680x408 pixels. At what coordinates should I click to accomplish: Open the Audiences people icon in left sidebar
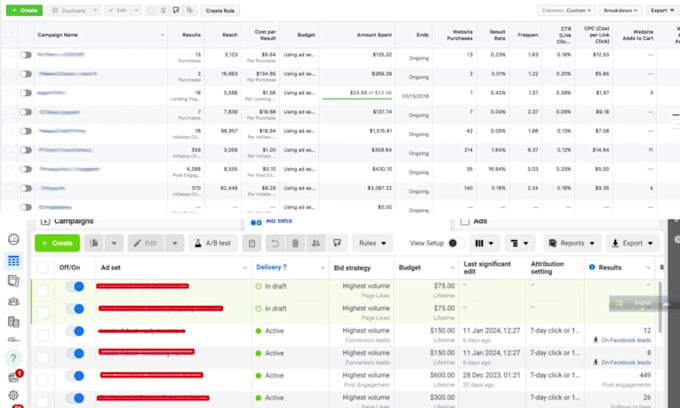tap(13, 301)
